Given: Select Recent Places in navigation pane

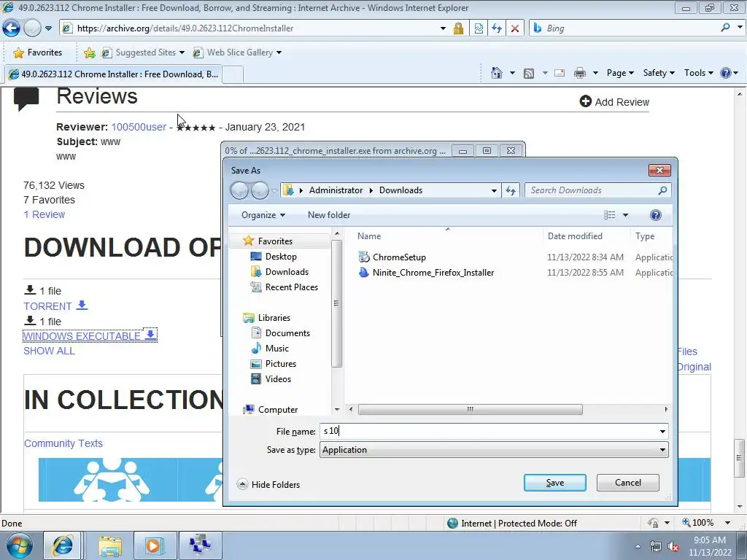Looking at the screenshot, I should click(284, 287).
